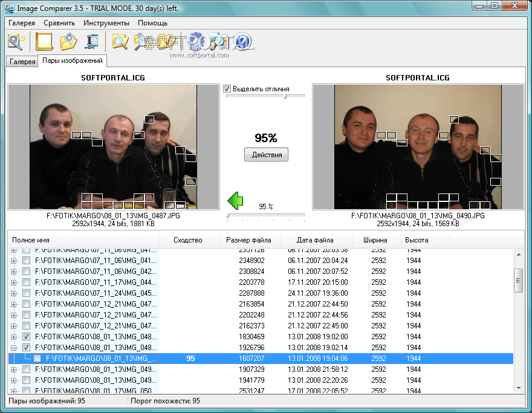The height and width of the screenshot is (413, 532).
Task: Click the Image Comparer title bar icon
Action: click(10, 8)
